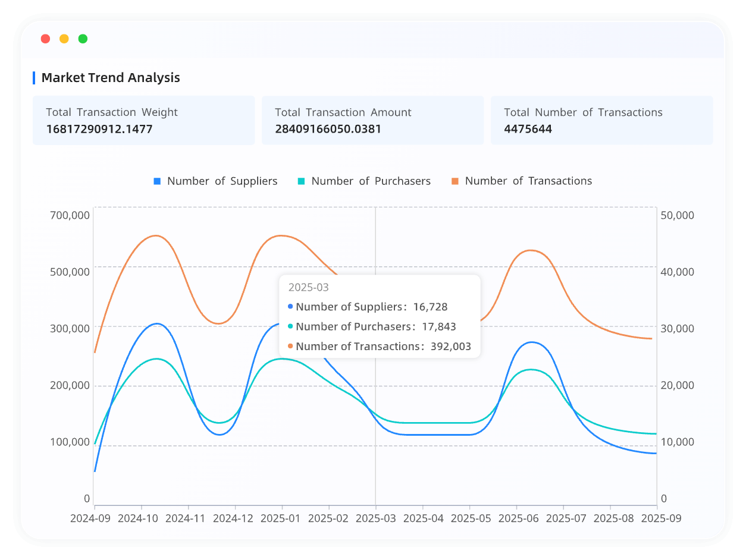Toggle the Number of Transactions legend label
This screenshot has width=746, height=560.
528,181
